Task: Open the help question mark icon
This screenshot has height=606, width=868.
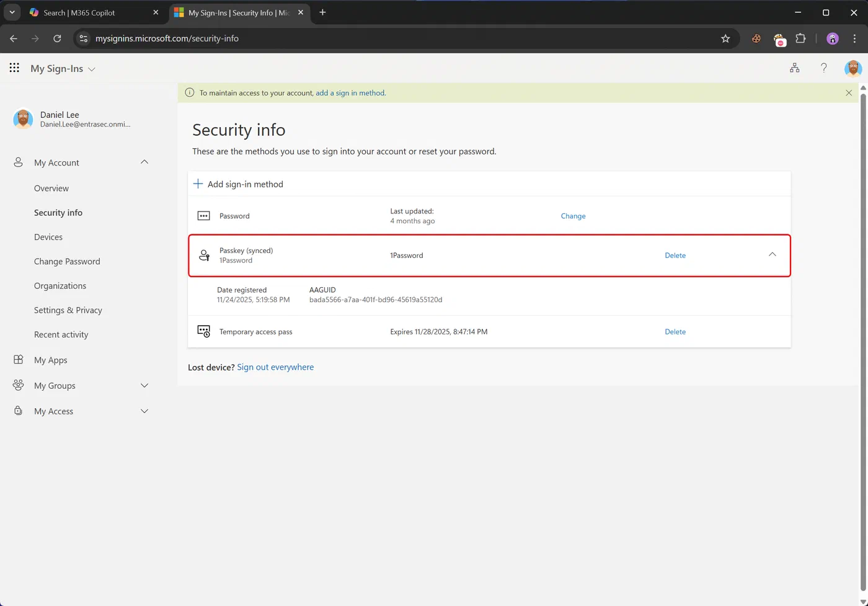Action: [x=823, y=68]
